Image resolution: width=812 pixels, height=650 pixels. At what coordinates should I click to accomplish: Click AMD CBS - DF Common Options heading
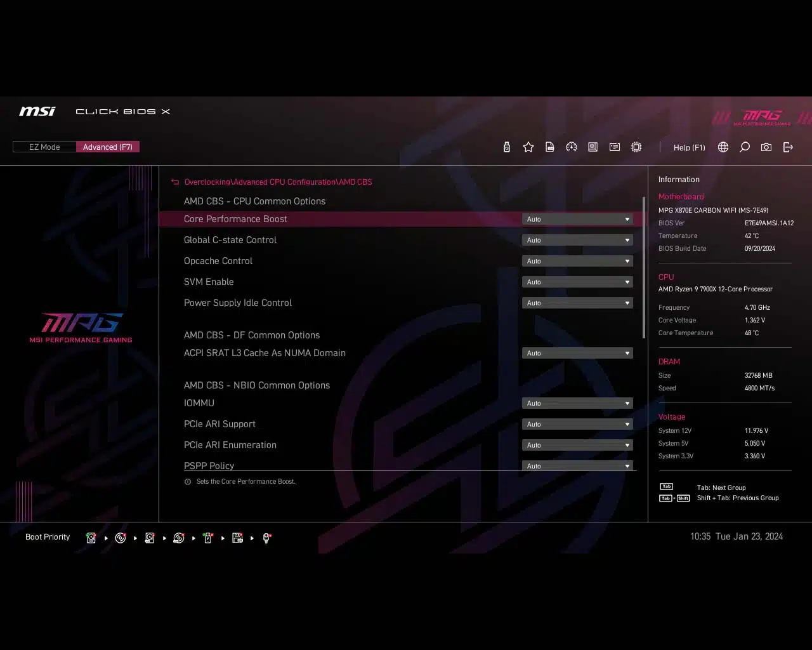click(x=252, y=335)
